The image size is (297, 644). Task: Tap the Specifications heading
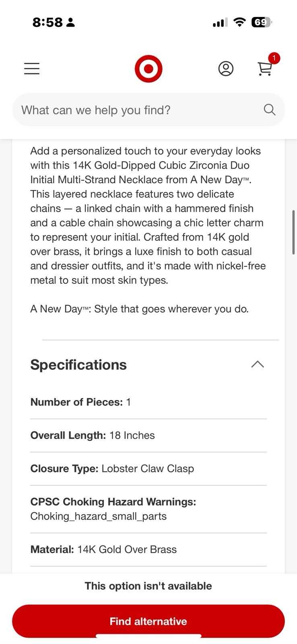click(x=78, y=365)
